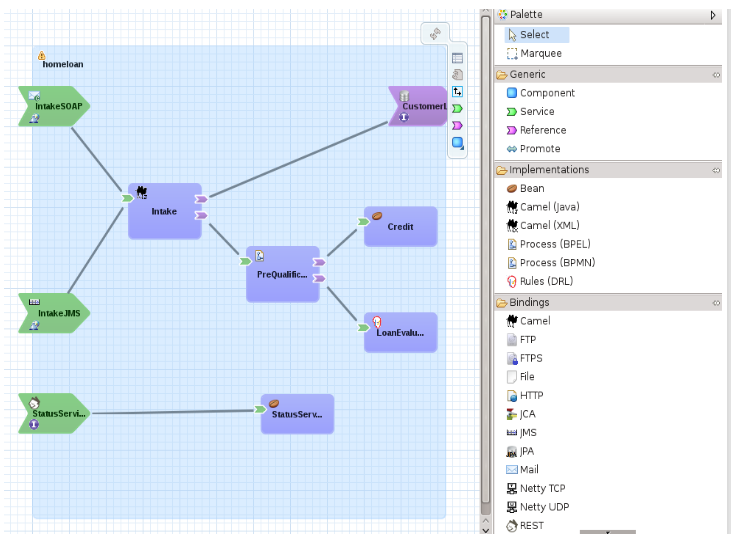The width and height of the screenshot is (740, 547).
Task: Pin the Bindings drawer open
Action: (x=716, y=303)
